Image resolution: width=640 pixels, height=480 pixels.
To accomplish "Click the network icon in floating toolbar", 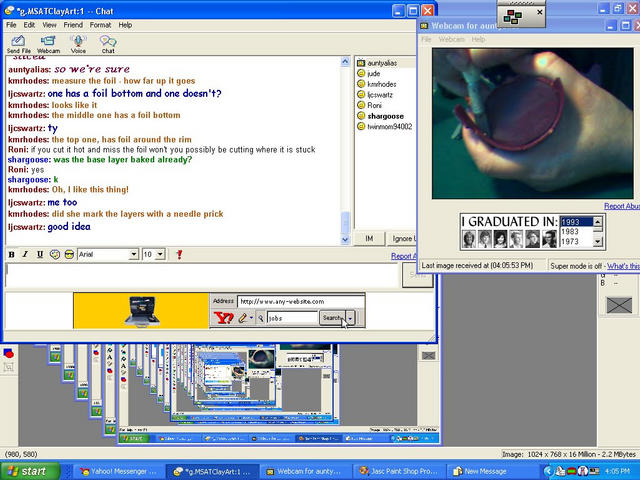I will click(x=513, y=17).
